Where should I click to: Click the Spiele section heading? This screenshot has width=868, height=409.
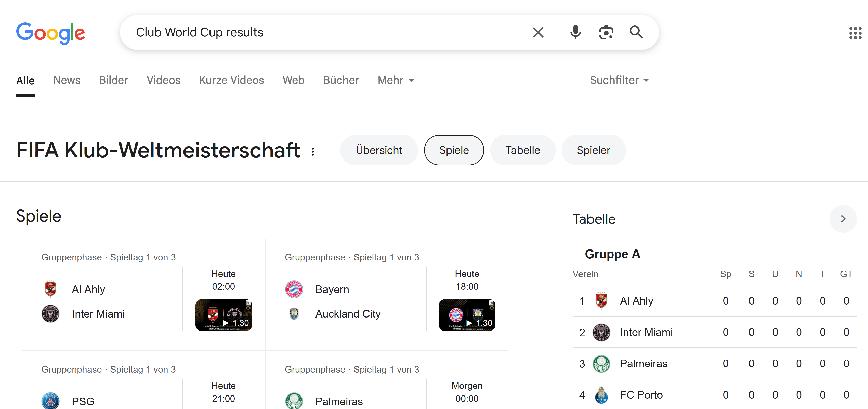click(x=39, y=216)
